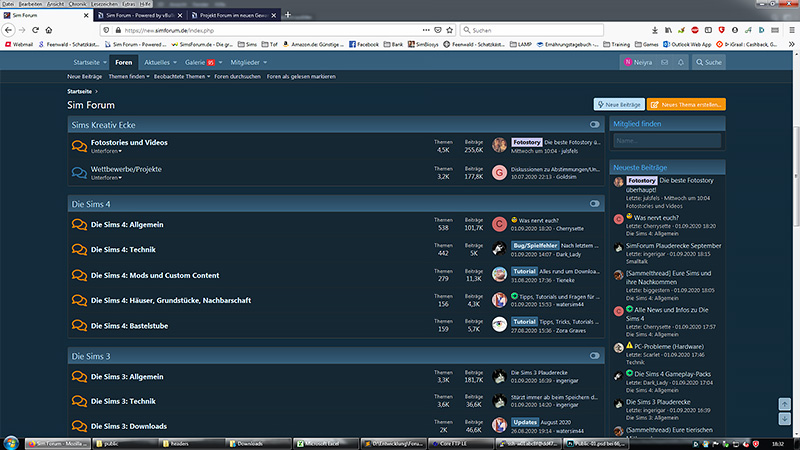Click the Die Sims 4: Technik forum icon
The width and height of the screenshot is (800, 450).
[x=79, y=249]
